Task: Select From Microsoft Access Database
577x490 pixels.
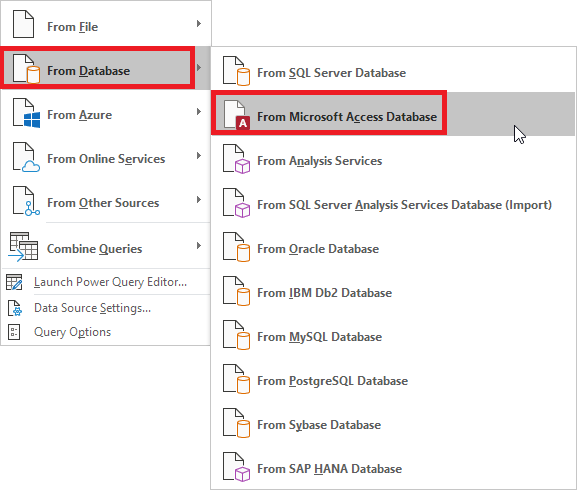Action: pyautogui.click(x=393, y=114)
